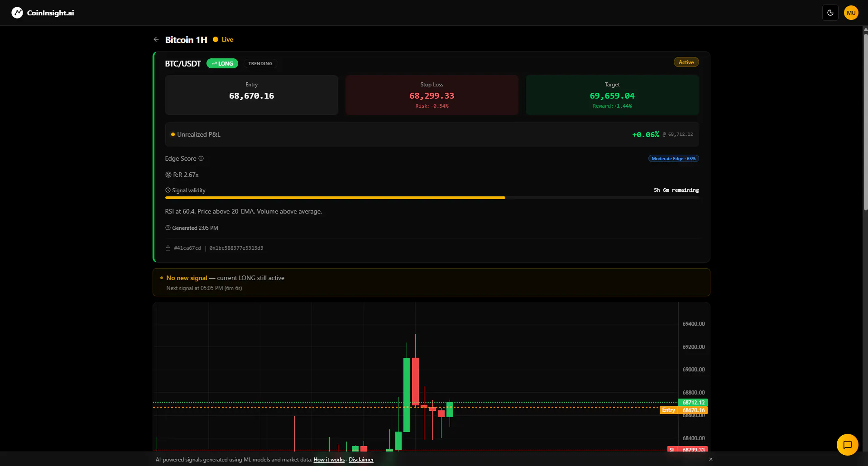The height and width of the screenshot is (466, 868).
Task: Open the How it works link
Action: pos(329,460)
